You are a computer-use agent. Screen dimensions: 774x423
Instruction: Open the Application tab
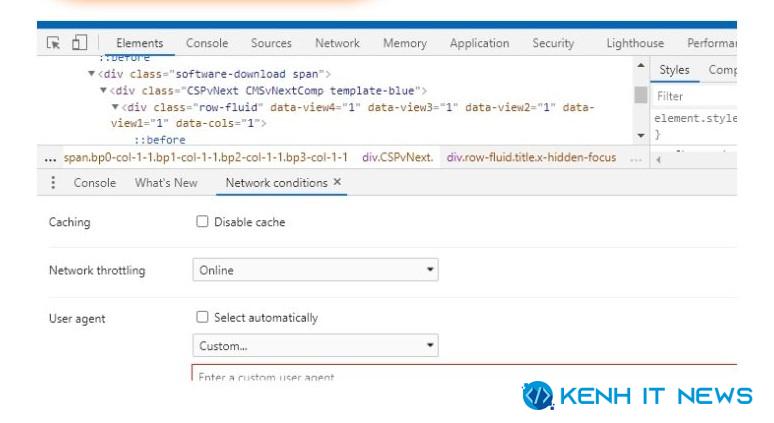(x=479, y=43)
